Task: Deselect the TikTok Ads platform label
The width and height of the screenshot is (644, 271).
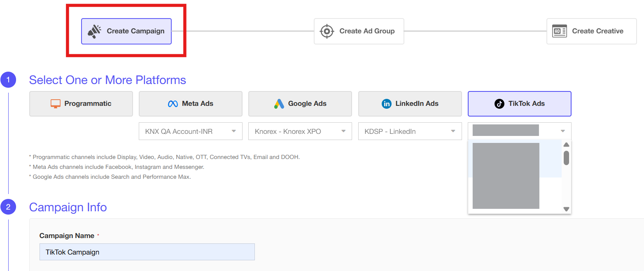Action: 527,104
